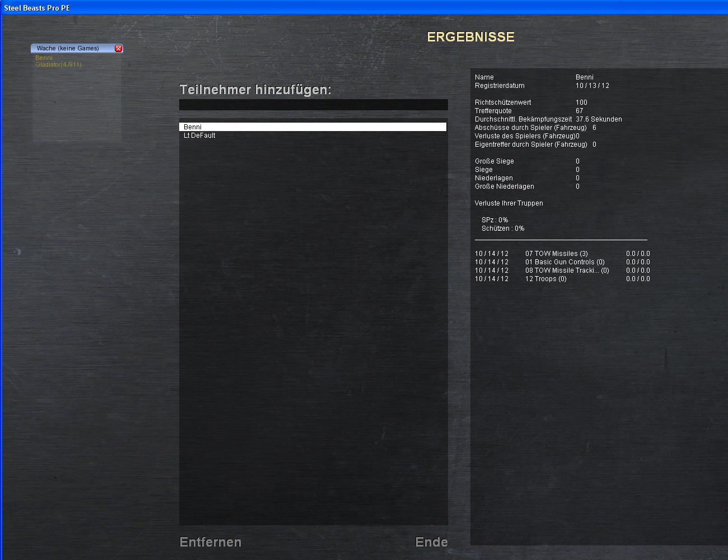Click the ERGEBNISSE heading
The image size is (728, 560).
(470, 37)
